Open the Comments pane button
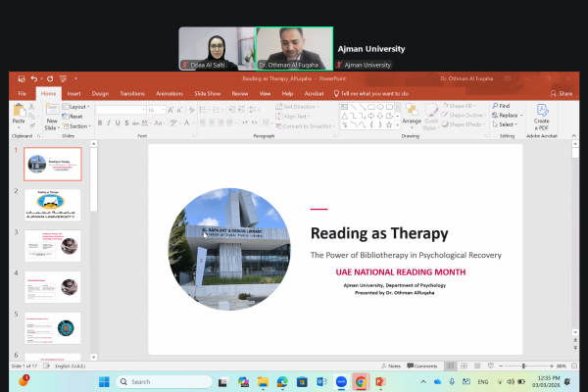The width and height of the screenshot is (588, 392). (422, 366)
